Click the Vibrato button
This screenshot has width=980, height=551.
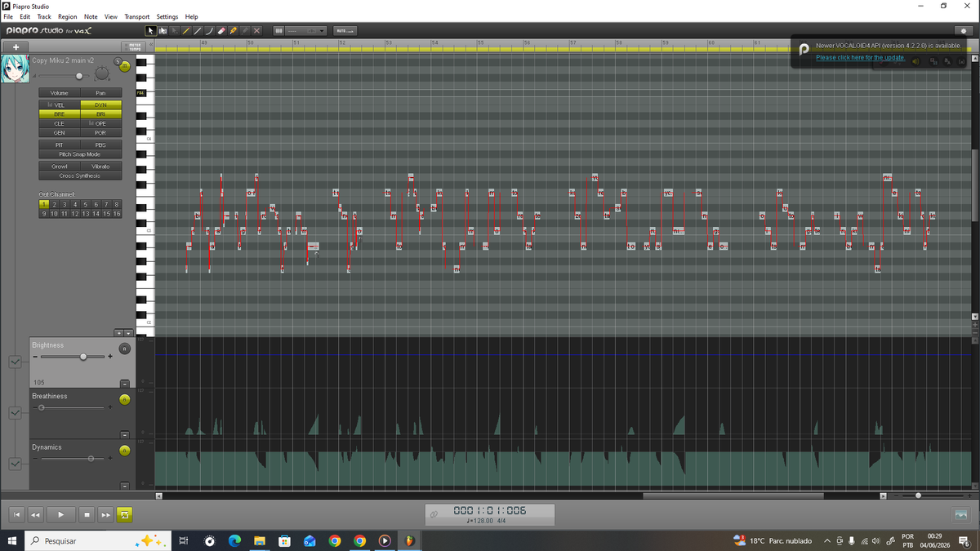pos(100,167)
